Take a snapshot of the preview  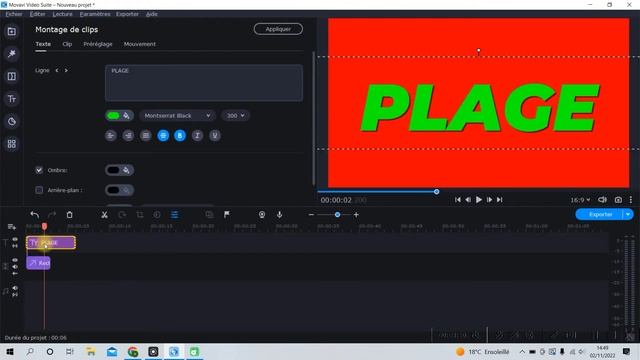[618, 200]
